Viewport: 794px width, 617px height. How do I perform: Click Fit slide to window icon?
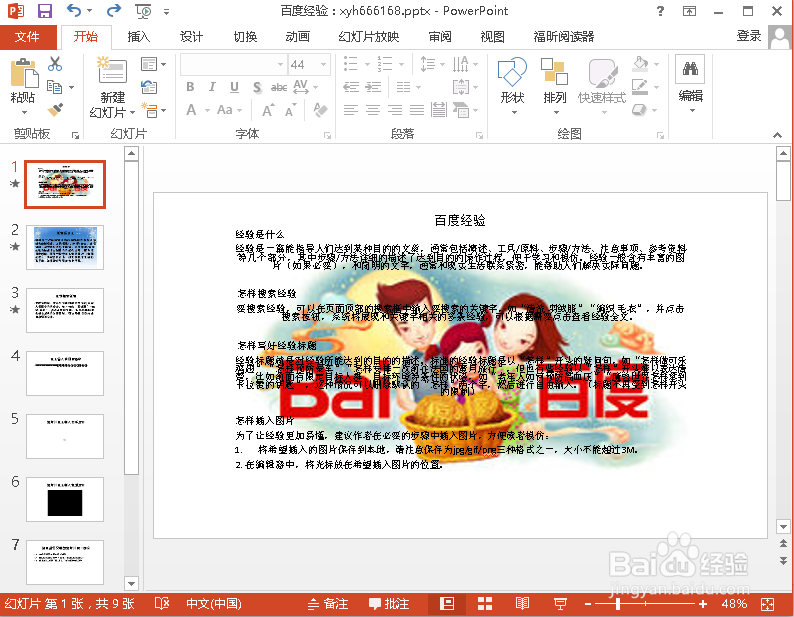tap(768, 604)
